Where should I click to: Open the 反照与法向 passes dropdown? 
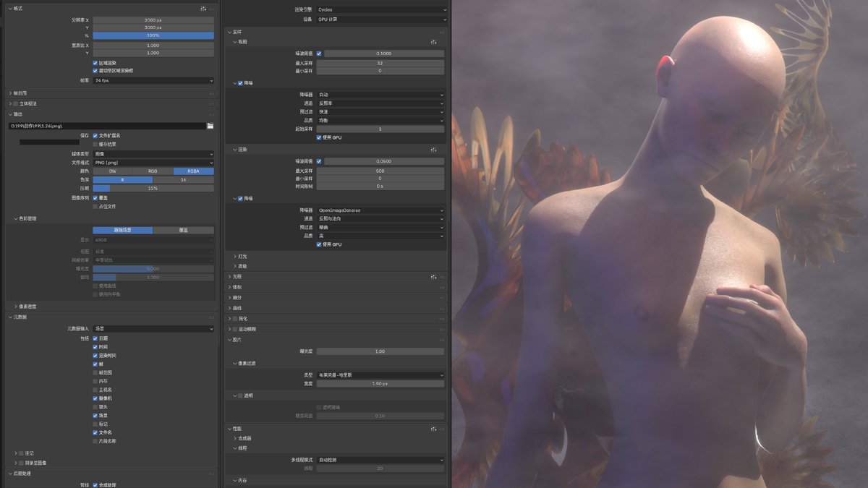click(x=380, y=218)
